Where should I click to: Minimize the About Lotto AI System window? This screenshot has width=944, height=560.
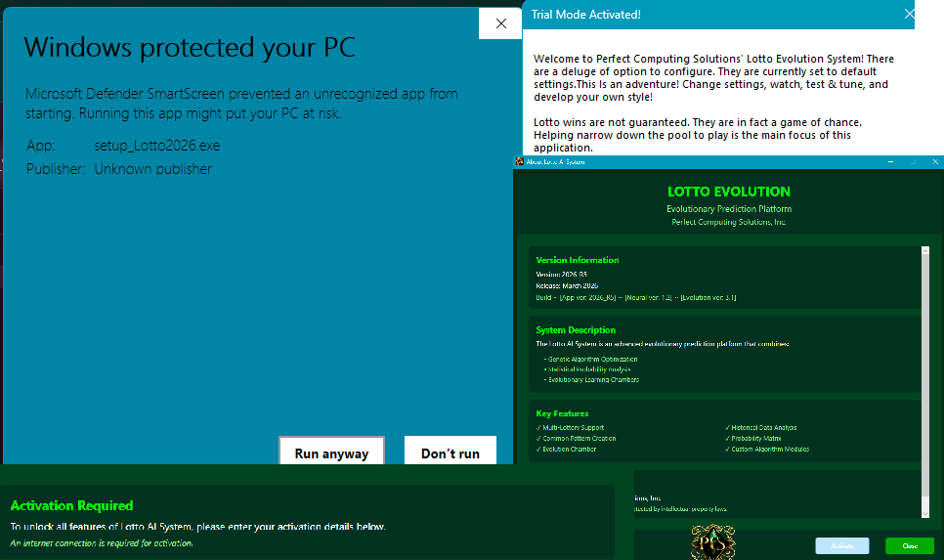(x=890, y=161)
